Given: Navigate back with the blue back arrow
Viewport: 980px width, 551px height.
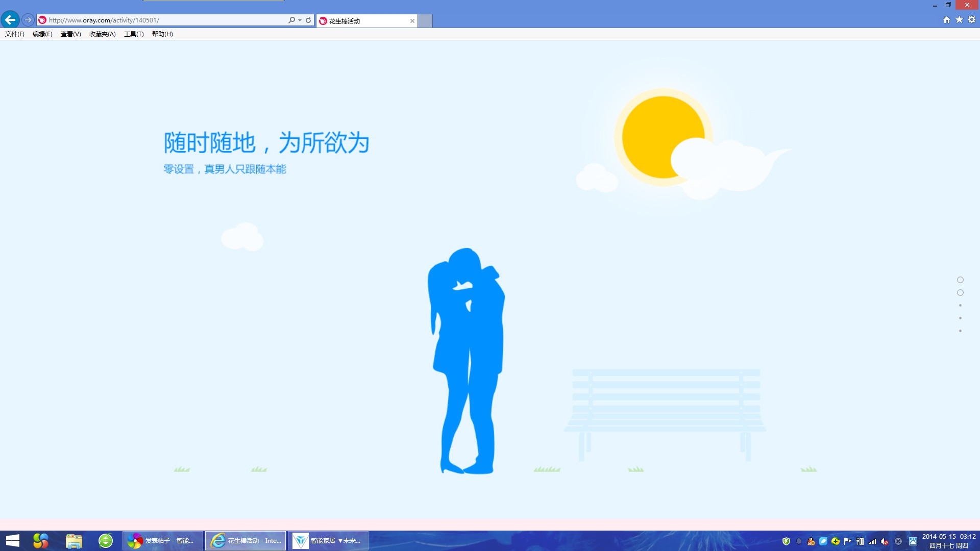Looking at the screenshot, I should [9, 19].
